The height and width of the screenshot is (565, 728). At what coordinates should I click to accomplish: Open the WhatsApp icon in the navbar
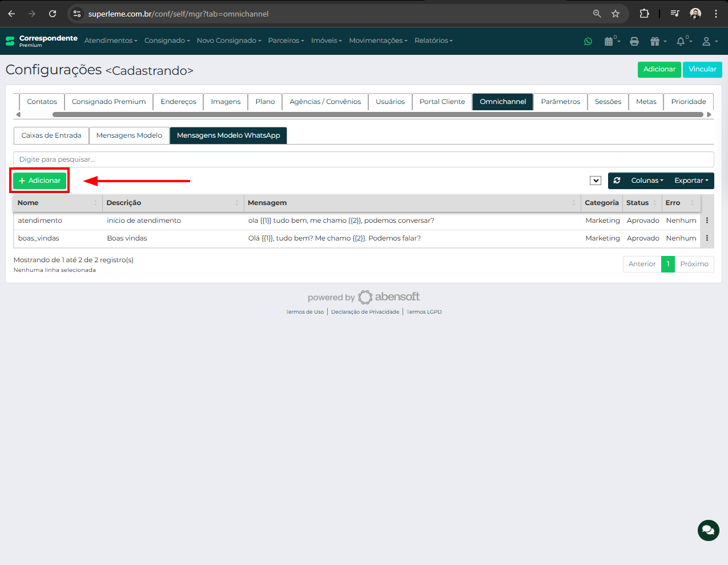click(x=588, y=41)
